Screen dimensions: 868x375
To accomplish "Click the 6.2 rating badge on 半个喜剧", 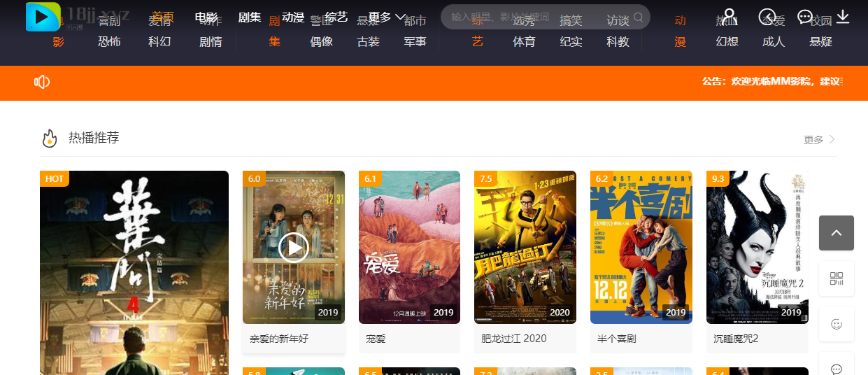I will click(602, 178).
